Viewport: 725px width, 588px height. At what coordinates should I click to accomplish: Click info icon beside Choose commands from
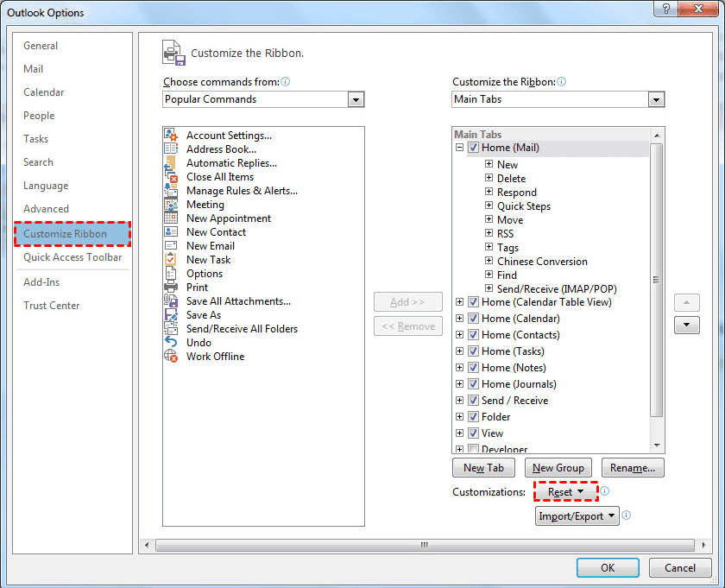[286, 82]
